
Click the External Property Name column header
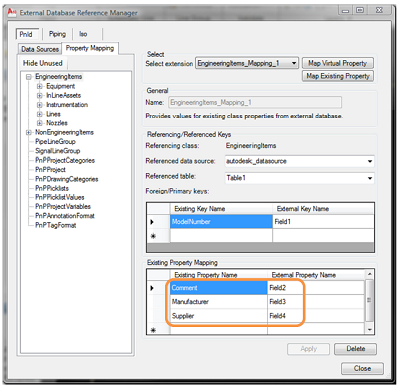point(316,275)
